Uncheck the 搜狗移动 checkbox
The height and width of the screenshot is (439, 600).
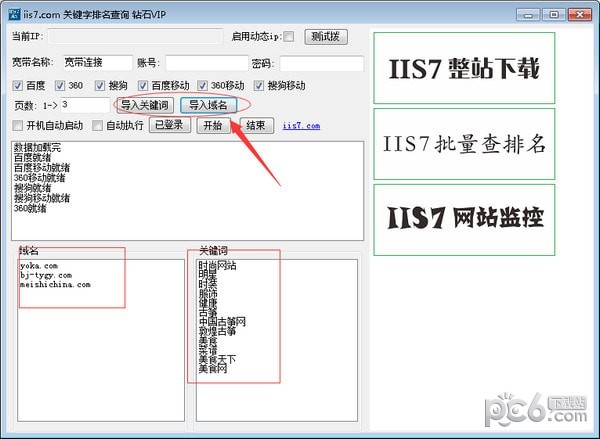[259, 85]
